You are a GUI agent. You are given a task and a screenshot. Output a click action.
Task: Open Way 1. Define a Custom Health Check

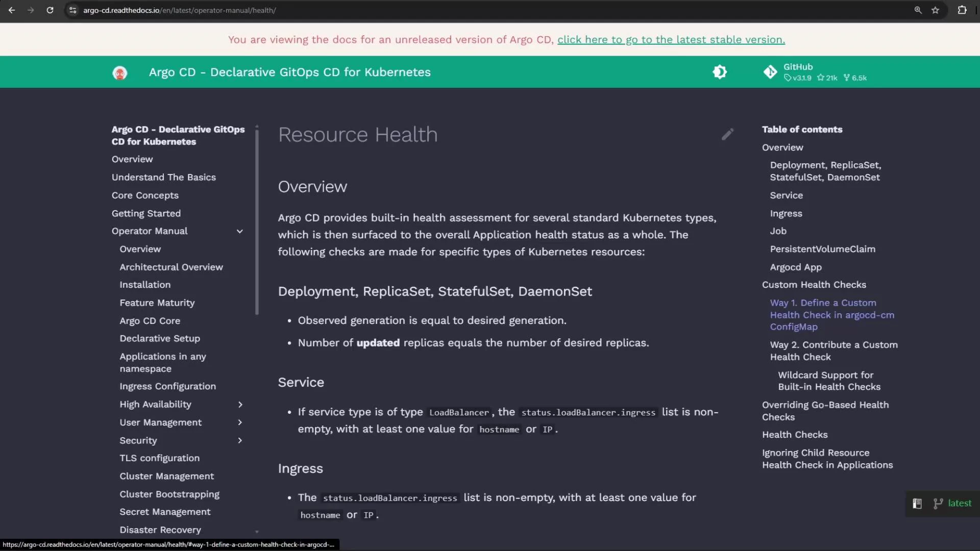click(x=832, y=315)
